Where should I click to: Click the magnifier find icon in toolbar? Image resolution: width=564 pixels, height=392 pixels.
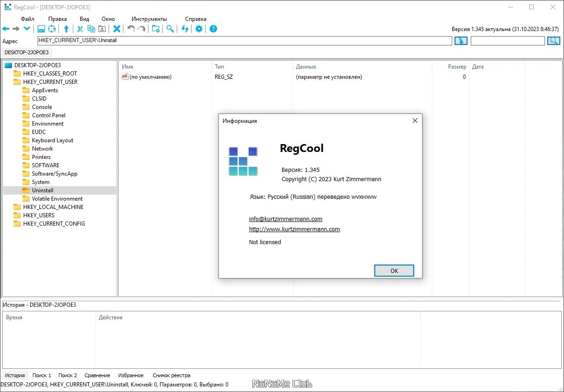click(x=170, y=29)
